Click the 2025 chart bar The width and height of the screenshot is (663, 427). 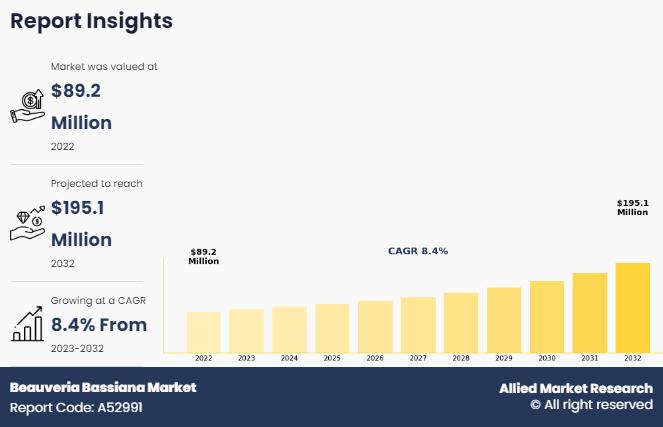[x=332, y=328]
